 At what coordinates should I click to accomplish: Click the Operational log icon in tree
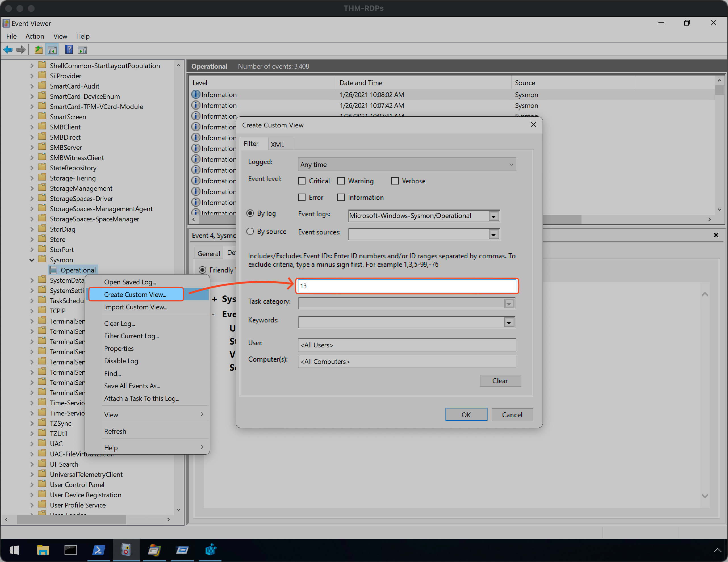pos(53,270)
